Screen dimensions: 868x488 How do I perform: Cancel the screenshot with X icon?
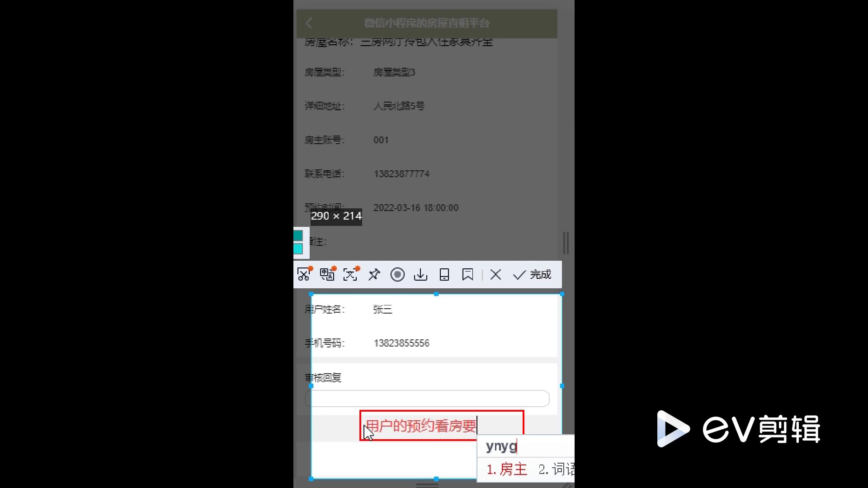(x=495, y=274)
